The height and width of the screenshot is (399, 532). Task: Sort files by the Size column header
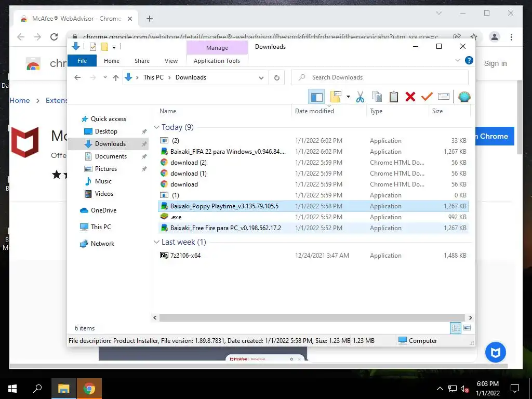pos(449,111)
